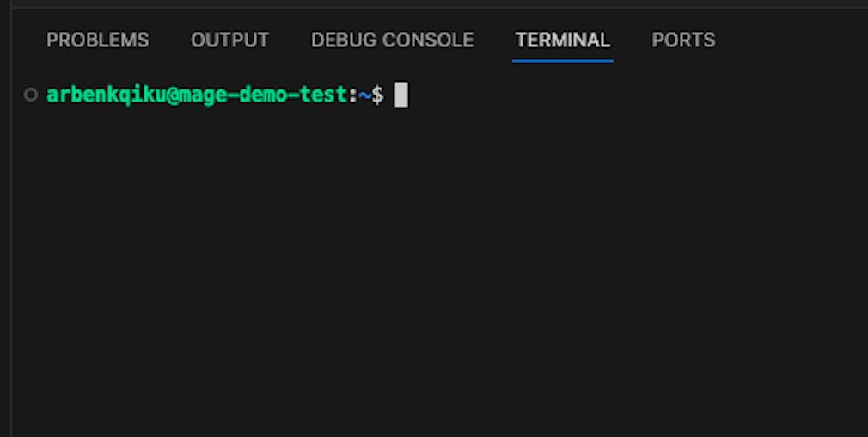Activate the TERMINAL tab

pyautogui.click(x=562, y=40)
